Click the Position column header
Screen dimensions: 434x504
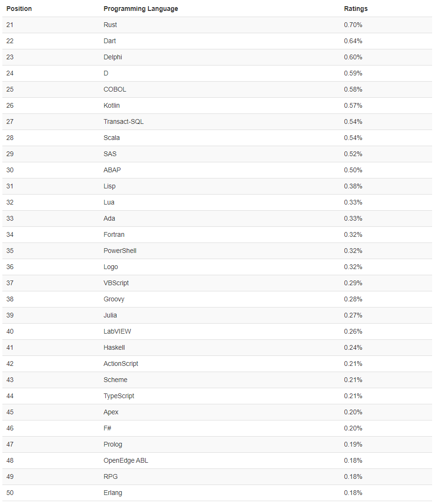19,9
